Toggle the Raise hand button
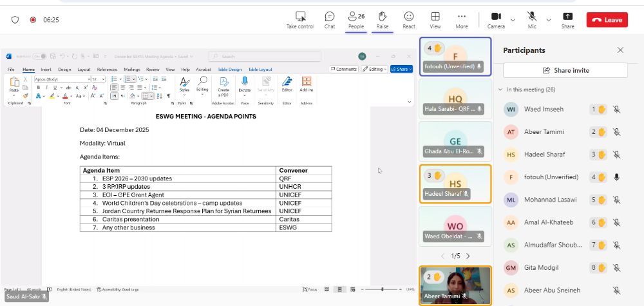 pyautogui.click(x=383, y=19)
